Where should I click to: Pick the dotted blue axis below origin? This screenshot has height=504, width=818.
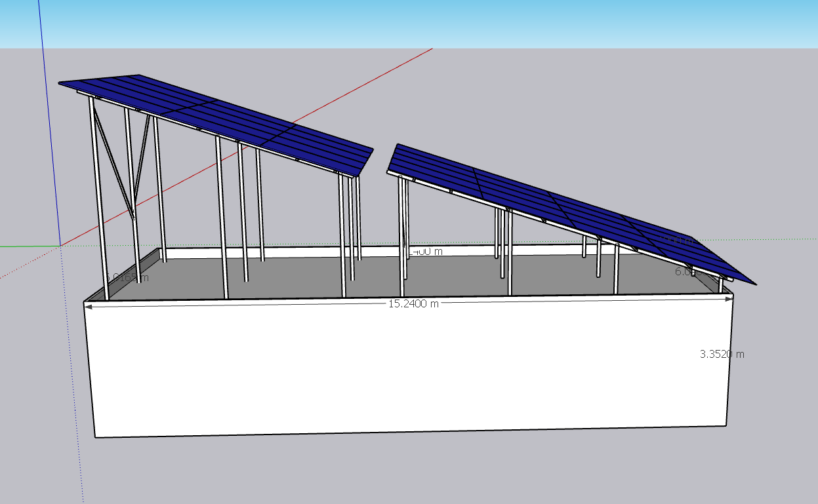click(72, 374)
